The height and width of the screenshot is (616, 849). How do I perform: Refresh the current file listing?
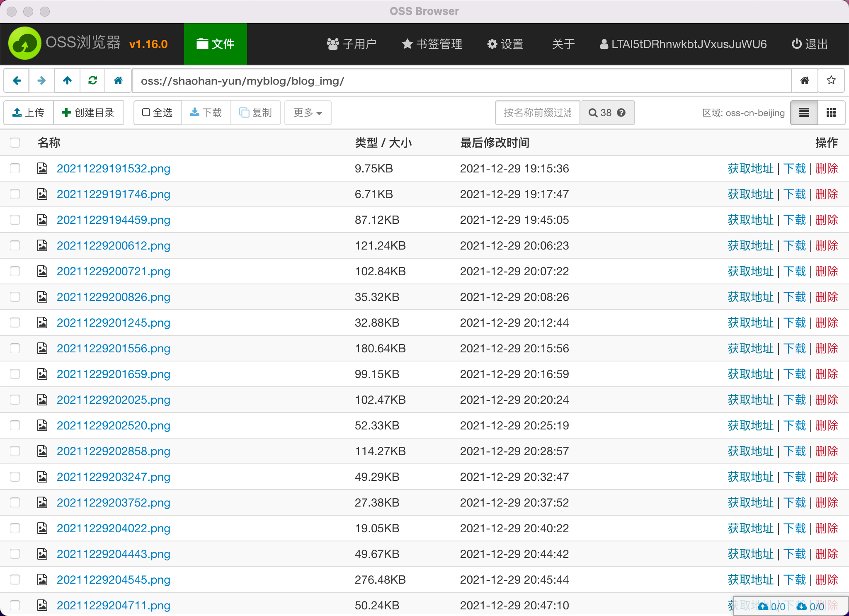93,80
